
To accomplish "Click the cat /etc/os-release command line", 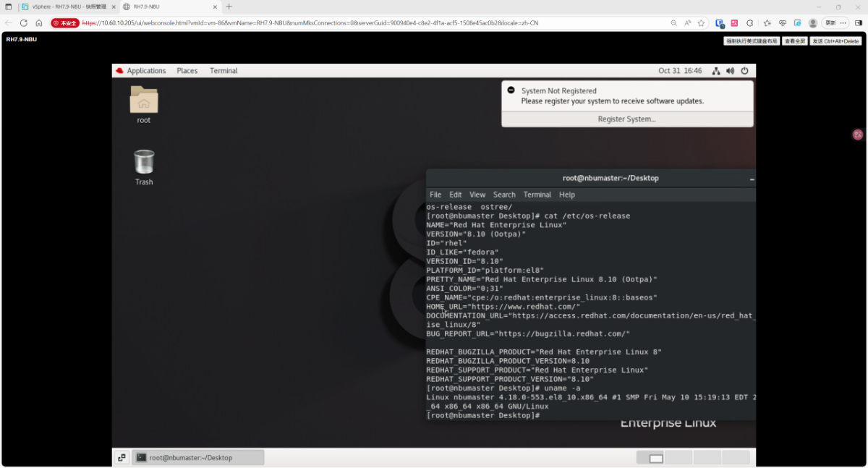I will (x=529, y=216).
